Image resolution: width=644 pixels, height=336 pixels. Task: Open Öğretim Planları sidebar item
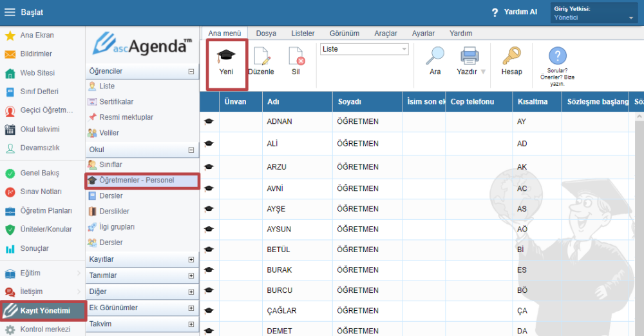point(39,211)
